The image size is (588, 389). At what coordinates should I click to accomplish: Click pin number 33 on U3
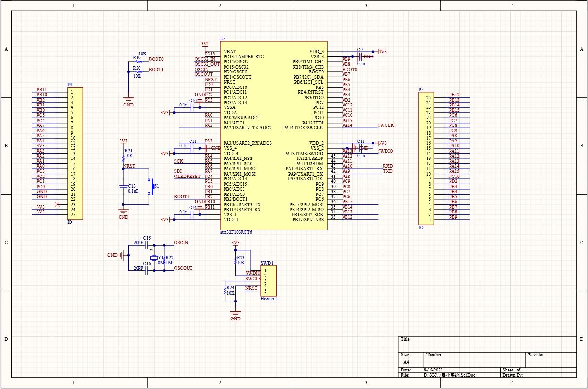point(333,217)
